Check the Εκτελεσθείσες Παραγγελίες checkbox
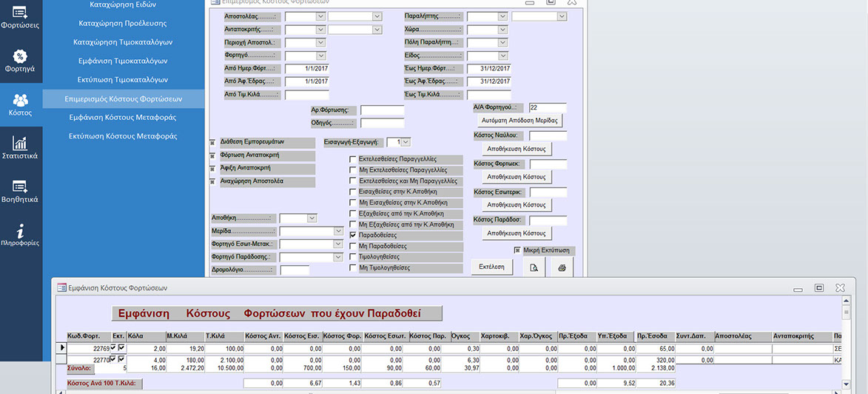The image size is (868, 394). 353,159
